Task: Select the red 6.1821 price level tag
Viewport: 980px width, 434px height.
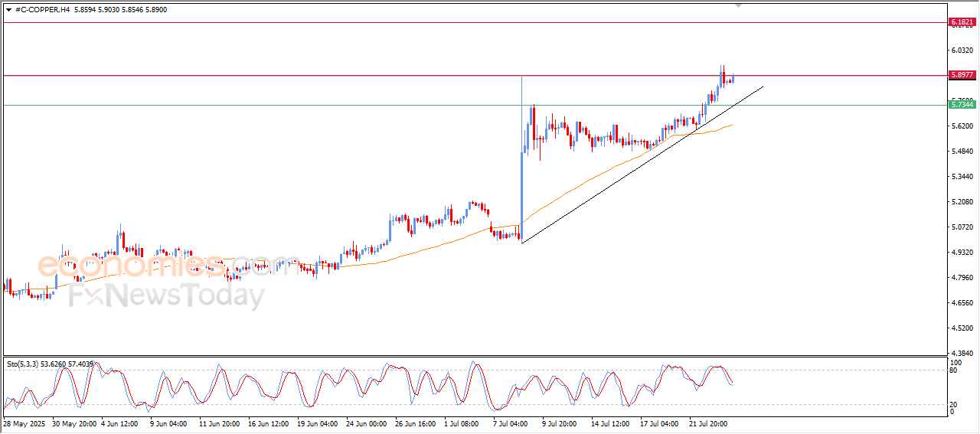Action: tap(962, 22)
